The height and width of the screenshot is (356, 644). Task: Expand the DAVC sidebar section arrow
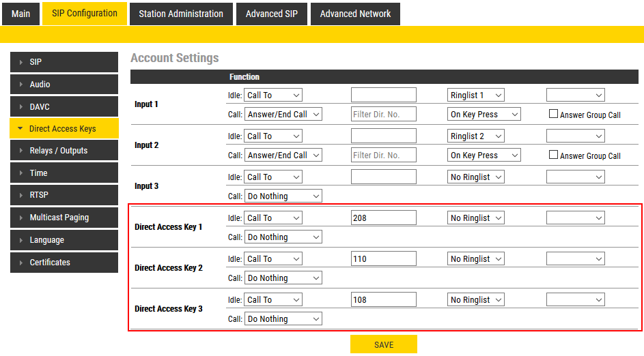point(20,107)
